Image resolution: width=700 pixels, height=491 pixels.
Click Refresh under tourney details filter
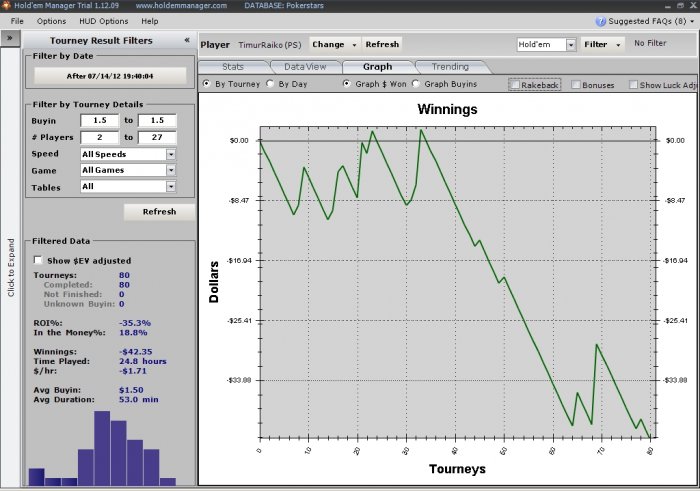point(159,212)
